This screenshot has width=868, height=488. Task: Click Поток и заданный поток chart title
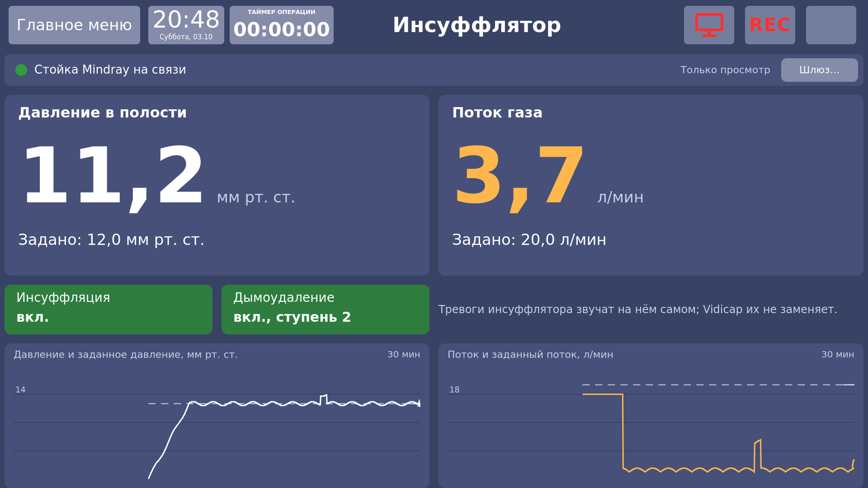(530, 355)
